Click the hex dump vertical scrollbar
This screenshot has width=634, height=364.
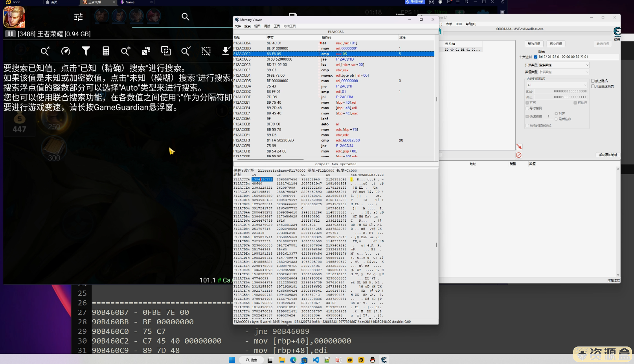coord(437,245)
